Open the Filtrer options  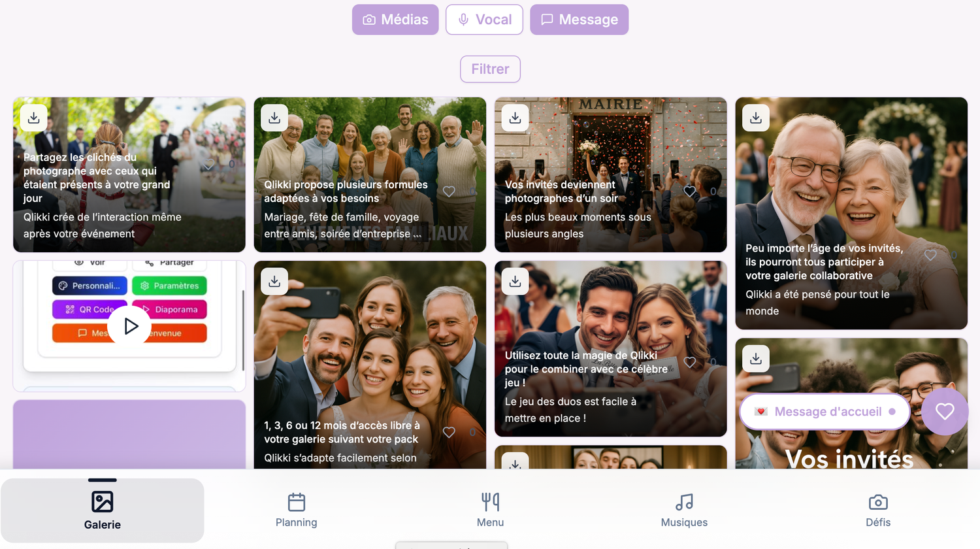490,69
